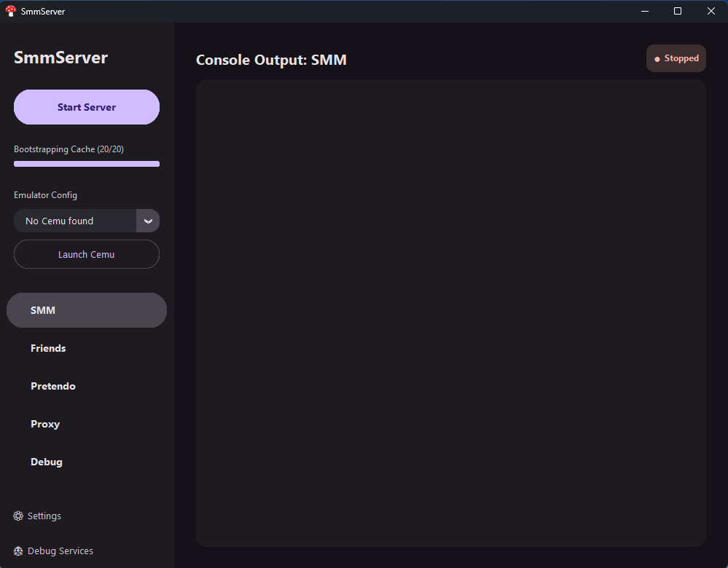Click the Settings gear icon

(x=18, y=516)
